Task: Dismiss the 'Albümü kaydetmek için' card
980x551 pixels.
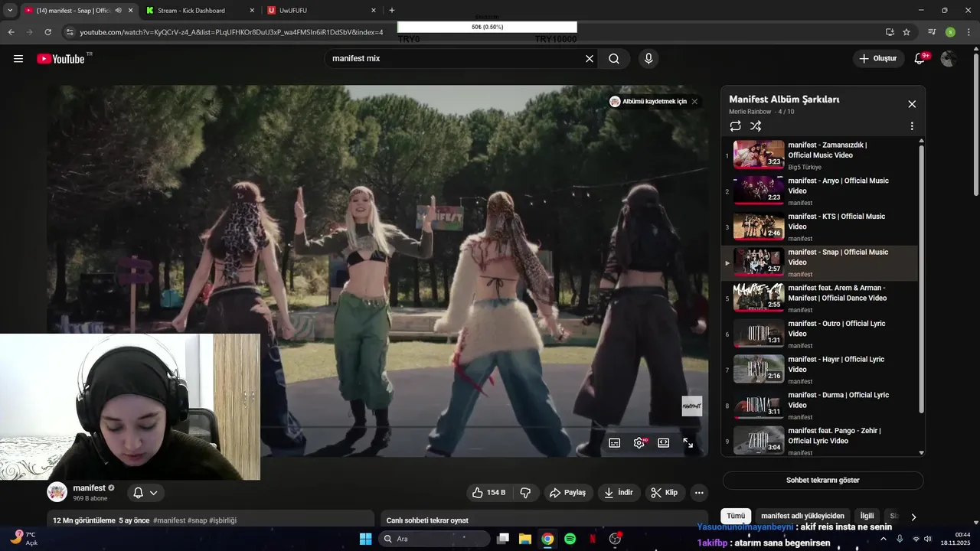Action: (x=694, y=102)
